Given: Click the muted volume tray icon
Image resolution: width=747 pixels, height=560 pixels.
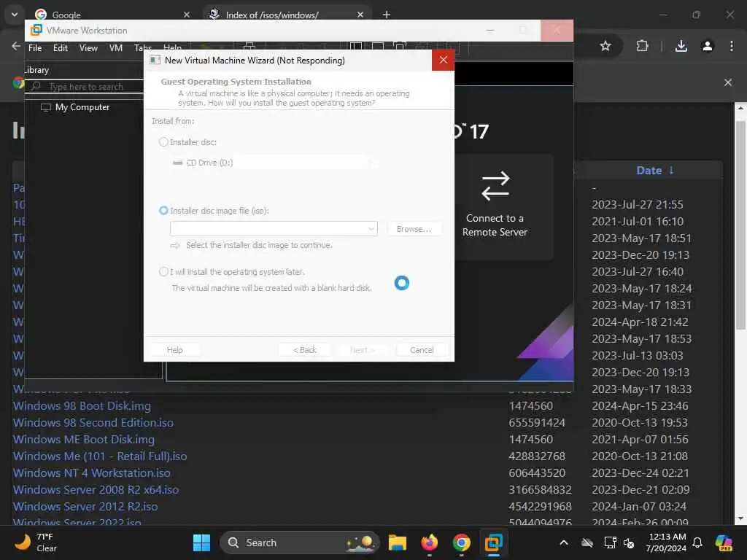Looking at the screenshot, I should (629, 542).
